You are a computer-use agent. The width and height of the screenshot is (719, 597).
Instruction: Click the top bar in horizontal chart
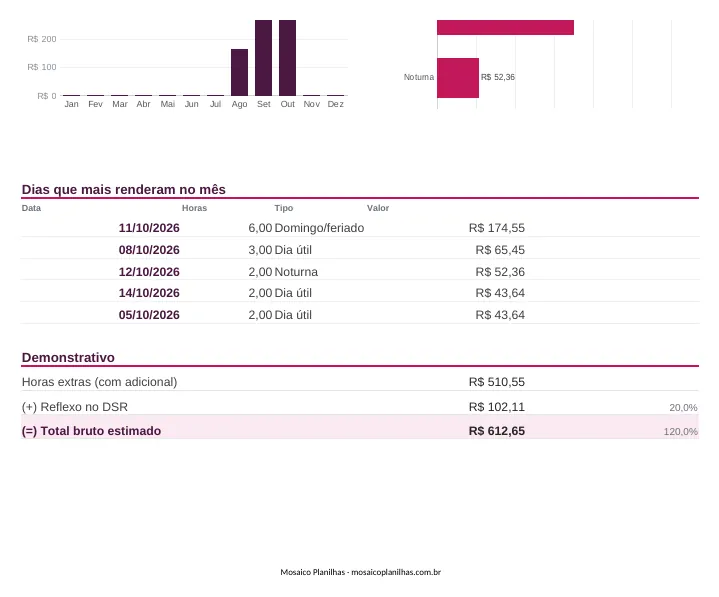pos(505,28)
